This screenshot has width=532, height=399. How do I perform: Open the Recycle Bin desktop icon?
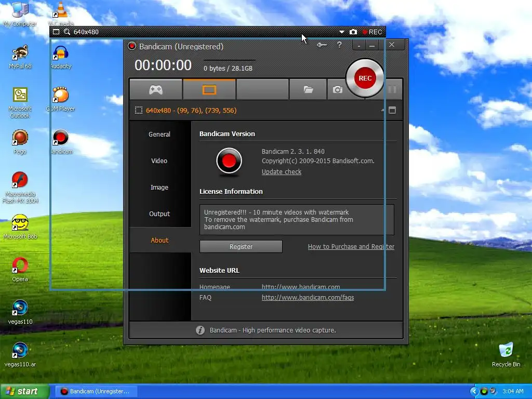click(506, 355)
